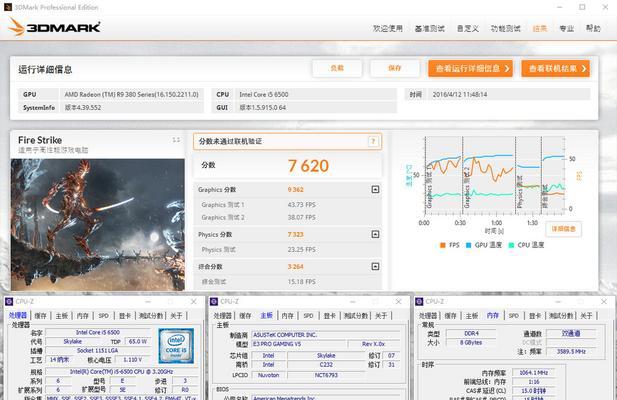Click the blue GPU 温度 legend swatch
The height and width of the screenshot is (400, 617).
pyautogui.click(x=468, y=245)
